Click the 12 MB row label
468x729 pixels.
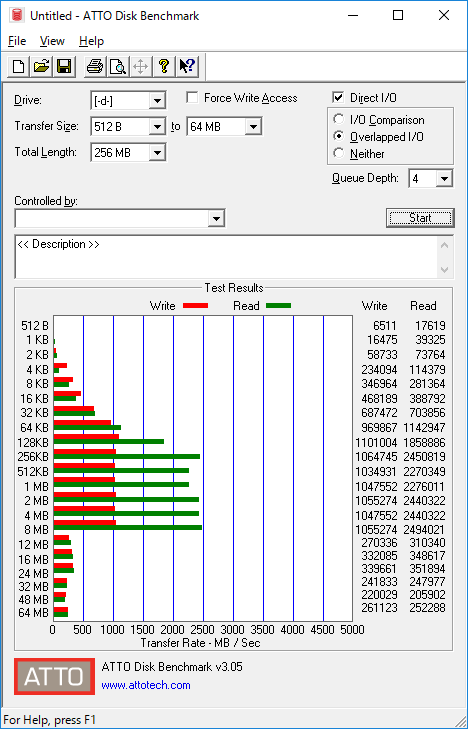[x=33, y=544]
